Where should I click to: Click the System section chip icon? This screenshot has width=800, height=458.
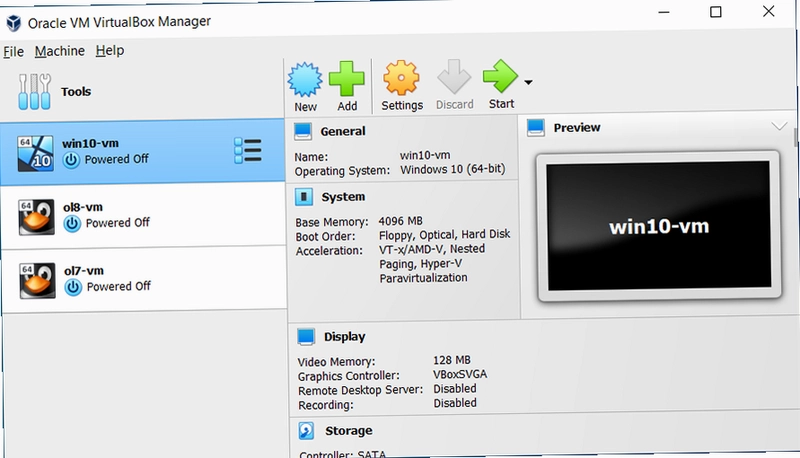pos(304,197)
